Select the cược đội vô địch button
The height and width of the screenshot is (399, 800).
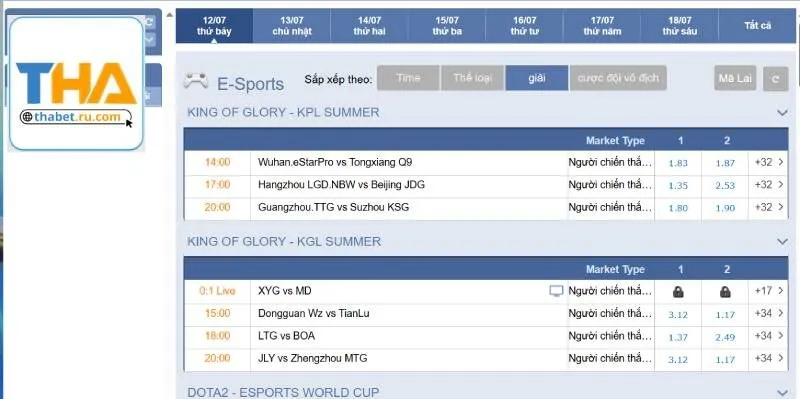(618, 78)
